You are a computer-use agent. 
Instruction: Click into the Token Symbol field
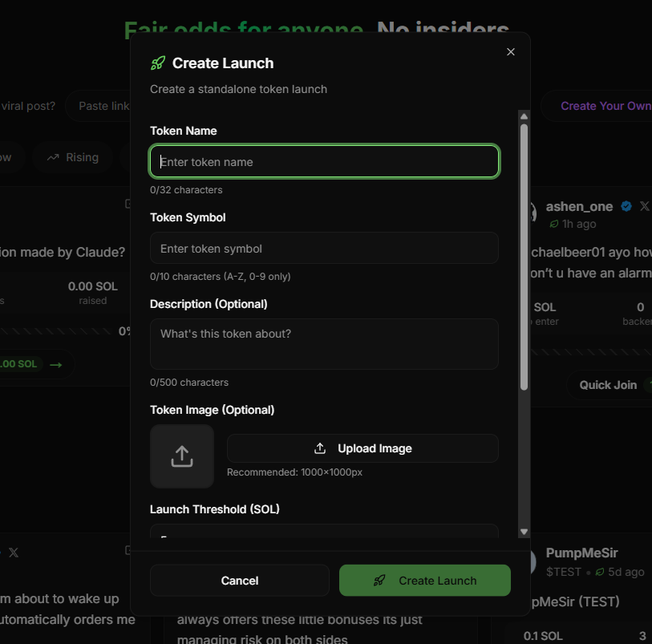(x=324, y=249)
